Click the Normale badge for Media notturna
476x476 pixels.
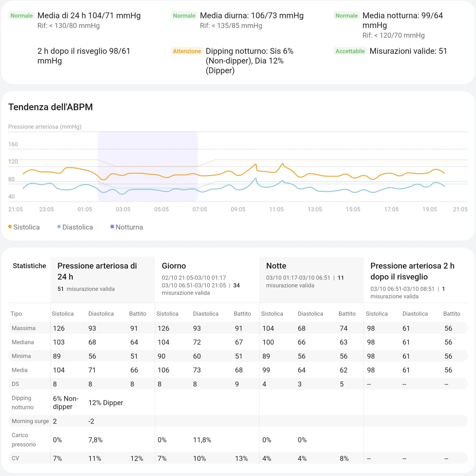click(347, 16)
